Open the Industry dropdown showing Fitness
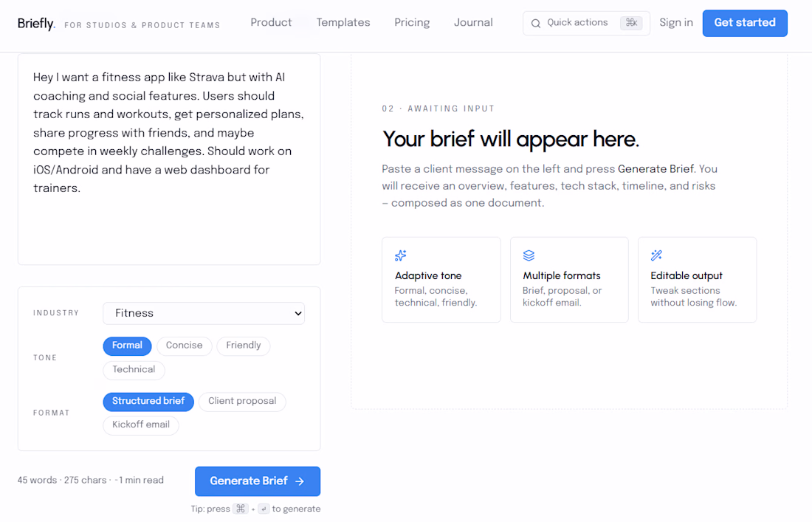The width and height of the screenshot is (812, 522). pyautogui.click(x=204, y=313)
